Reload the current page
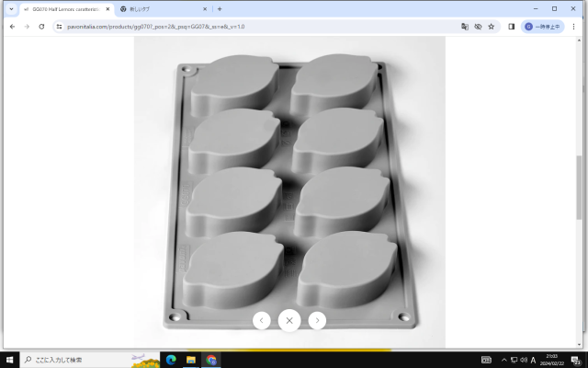Image resolution: width=588 pixels, height=368 pixels. (41, 27)
